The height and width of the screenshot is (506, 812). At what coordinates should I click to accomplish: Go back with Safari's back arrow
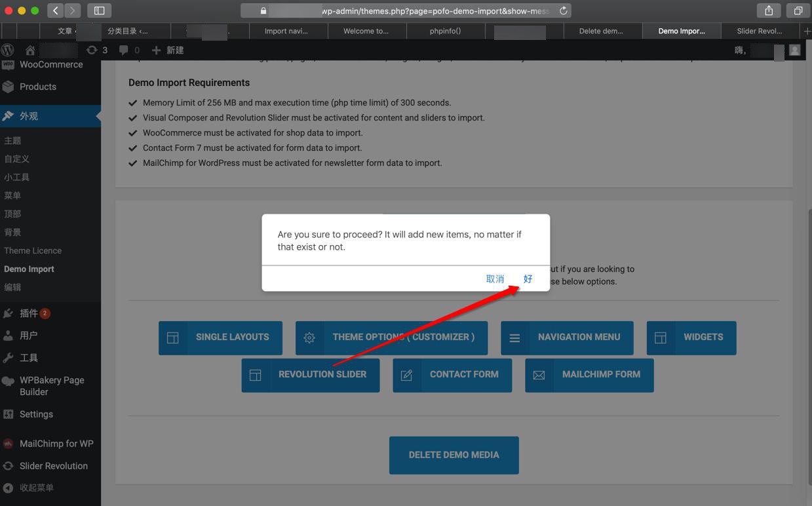coord(56,10)
